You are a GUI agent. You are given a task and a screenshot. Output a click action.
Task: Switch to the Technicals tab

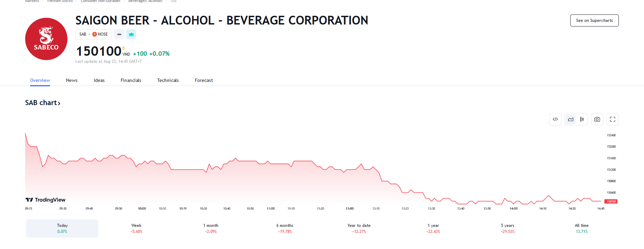(x=168, y=80)
